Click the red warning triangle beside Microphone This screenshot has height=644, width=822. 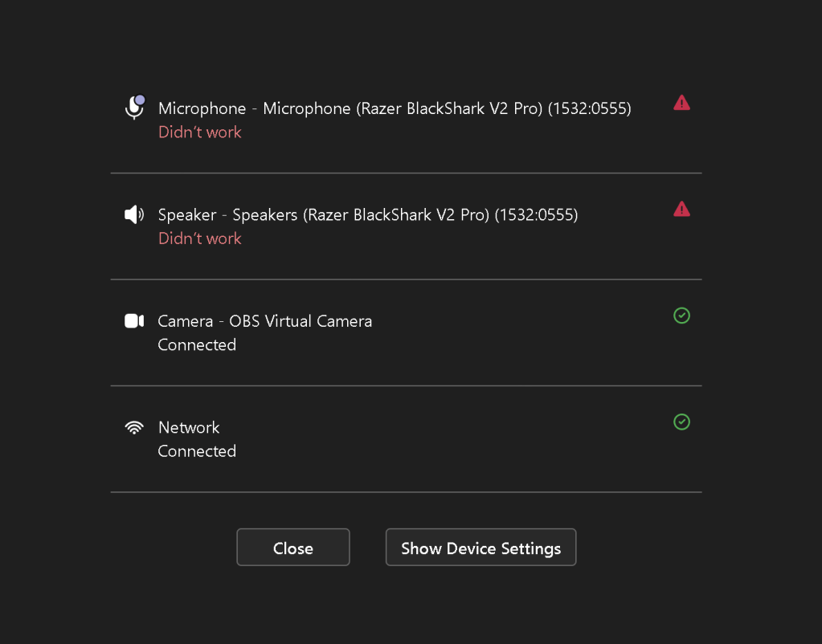click(681, 103)
